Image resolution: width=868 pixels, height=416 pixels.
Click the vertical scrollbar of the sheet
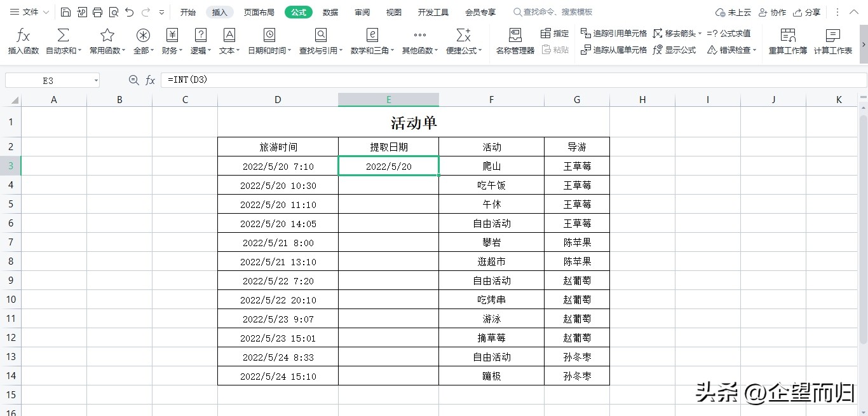point(863,229)
